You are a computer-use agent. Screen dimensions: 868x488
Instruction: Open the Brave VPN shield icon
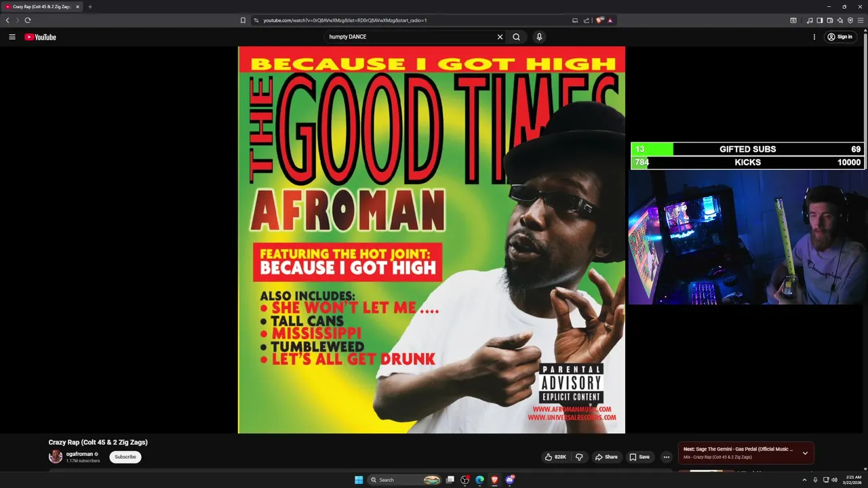click(x=850, y=20)
